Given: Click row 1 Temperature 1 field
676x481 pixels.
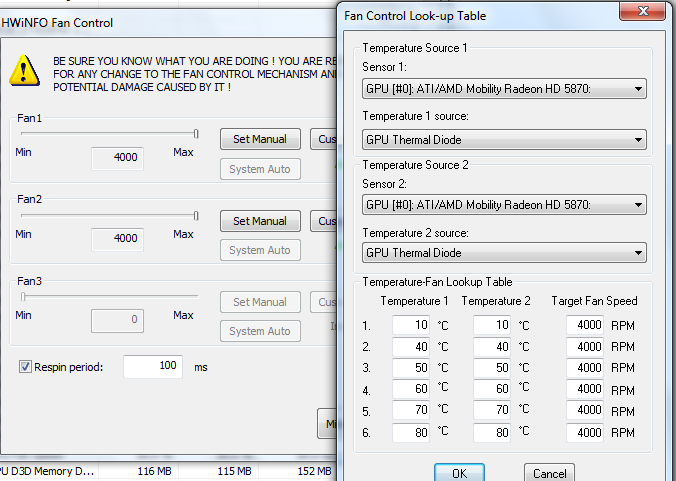Looking at the screenshot, I should pyautogui.click(x=410, y=325).
